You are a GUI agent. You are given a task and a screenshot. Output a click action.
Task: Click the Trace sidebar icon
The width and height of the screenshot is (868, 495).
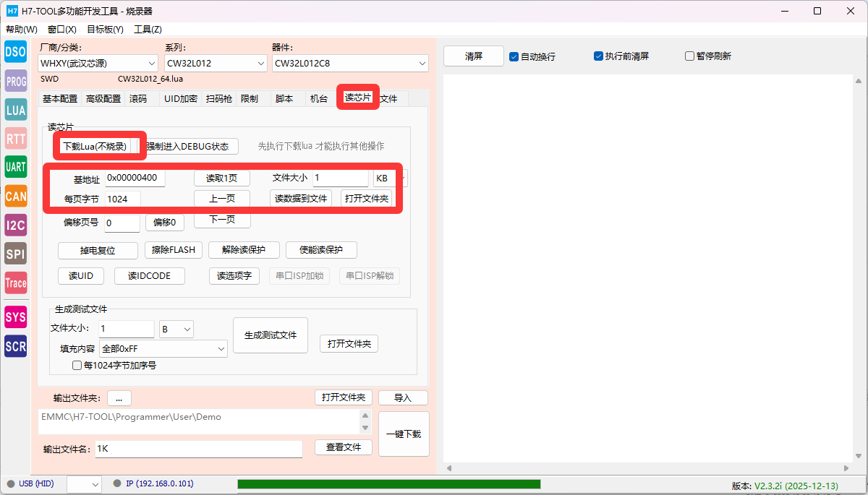pyautogui.click(x=15, y=283)
